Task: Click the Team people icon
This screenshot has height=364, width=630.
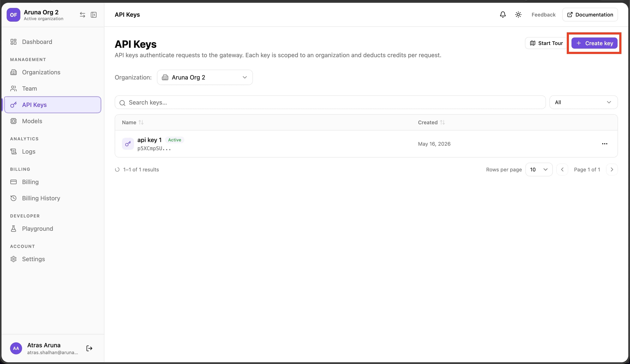Action: (14, 88)
